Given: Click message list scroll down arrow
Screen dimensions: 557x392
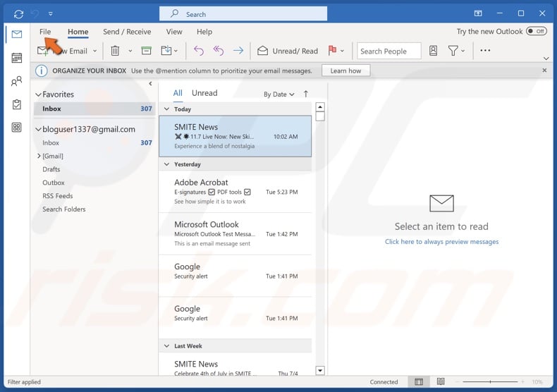Looking at the screenshot, I should (320, 370).
